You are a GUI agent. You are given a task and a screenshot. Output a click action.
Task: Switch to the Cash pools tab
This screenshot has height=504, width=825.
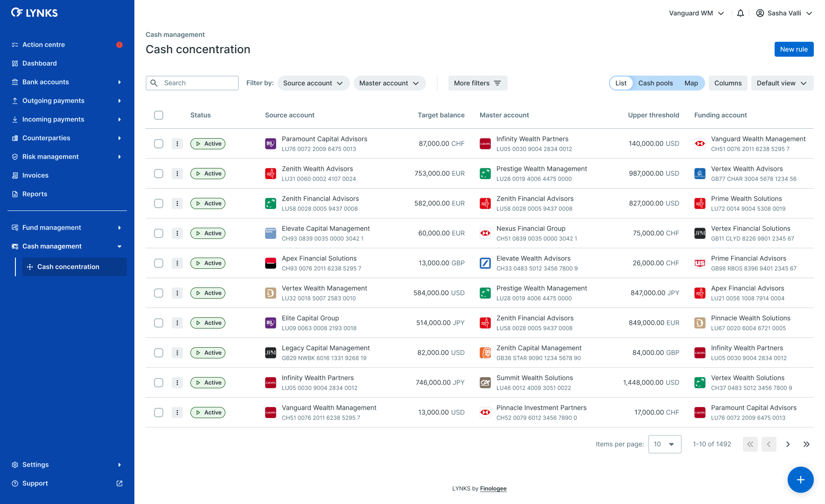click(x=656, y=83)
